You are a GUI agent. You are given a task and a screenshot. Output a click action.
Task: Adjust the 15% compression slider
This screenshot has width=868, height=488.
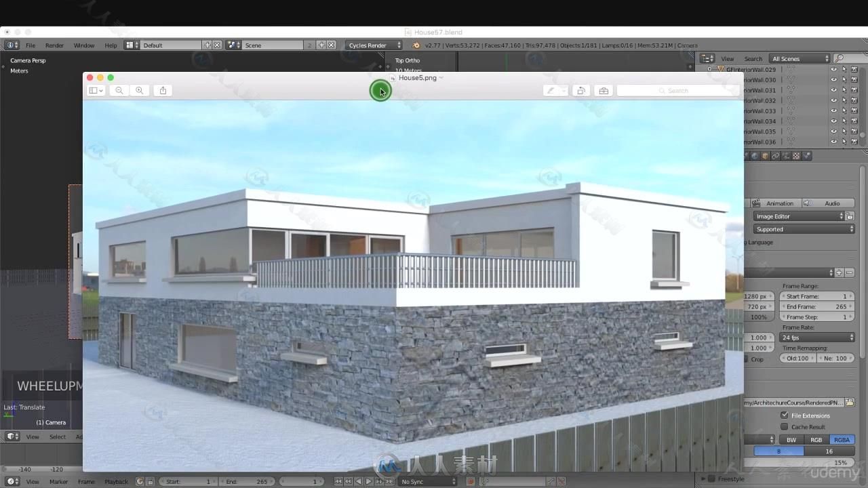800,463
